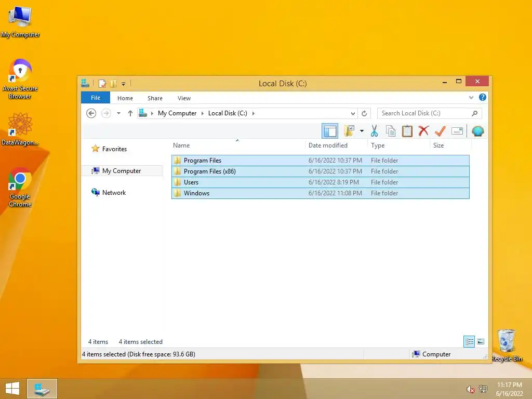
Task: Click the Avast Secure Browser desktop shortcut
Action: pyautogui.click(x=20, y=79)
